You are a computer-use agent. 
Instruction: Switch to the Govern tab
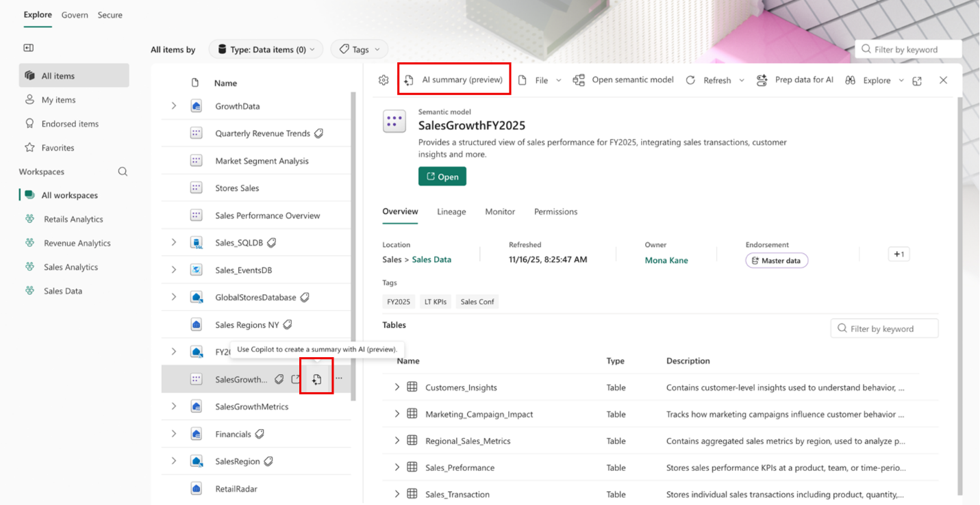tap(75, 14)
